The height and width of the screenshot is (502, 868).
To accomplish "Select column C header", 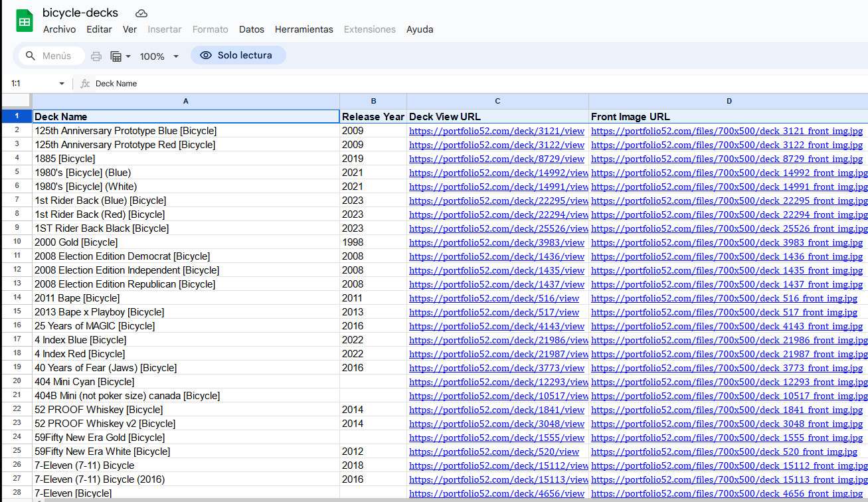I will point(497,101).
